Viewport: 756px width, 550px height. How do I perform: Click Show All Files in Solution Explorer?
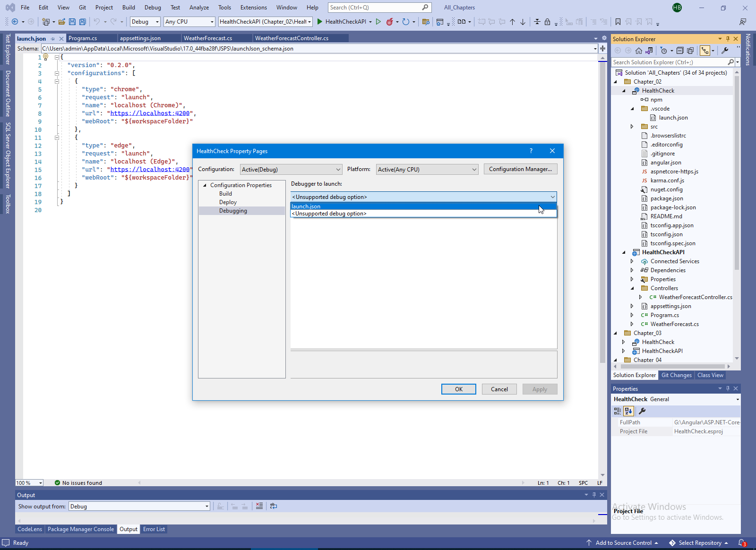point(690,51)
